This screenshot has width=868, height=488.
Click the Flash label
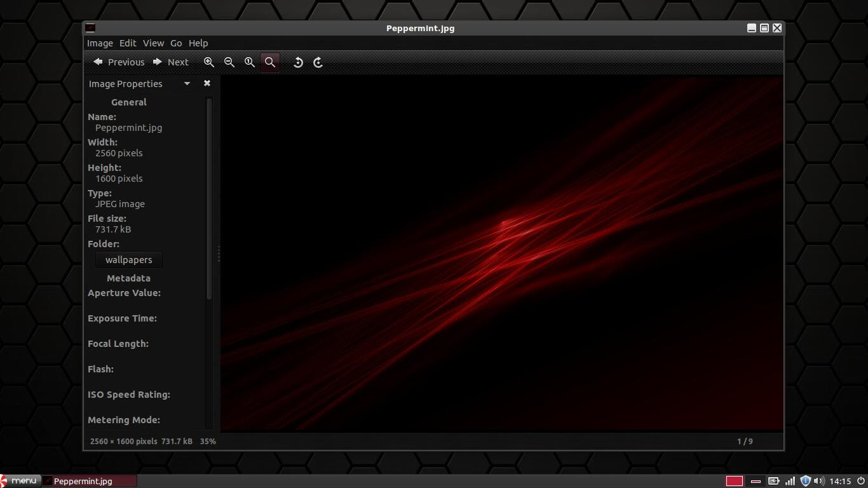click(100, 369)
